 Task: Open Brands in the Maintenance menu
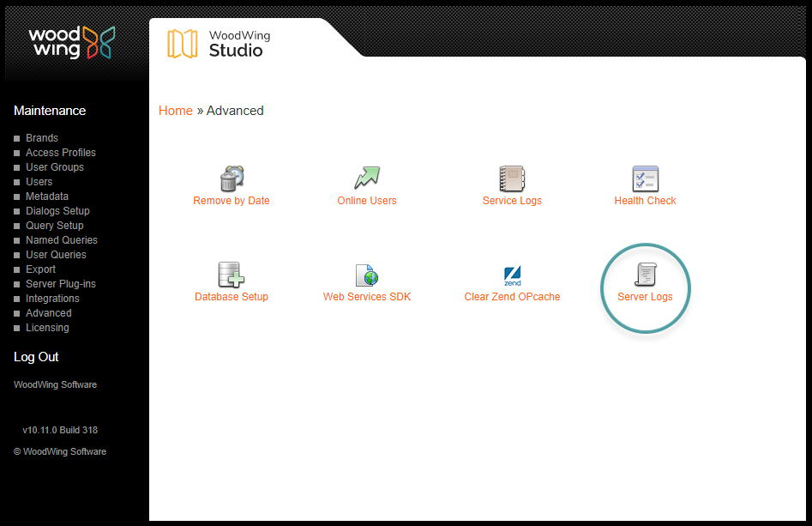click(42, 138)
